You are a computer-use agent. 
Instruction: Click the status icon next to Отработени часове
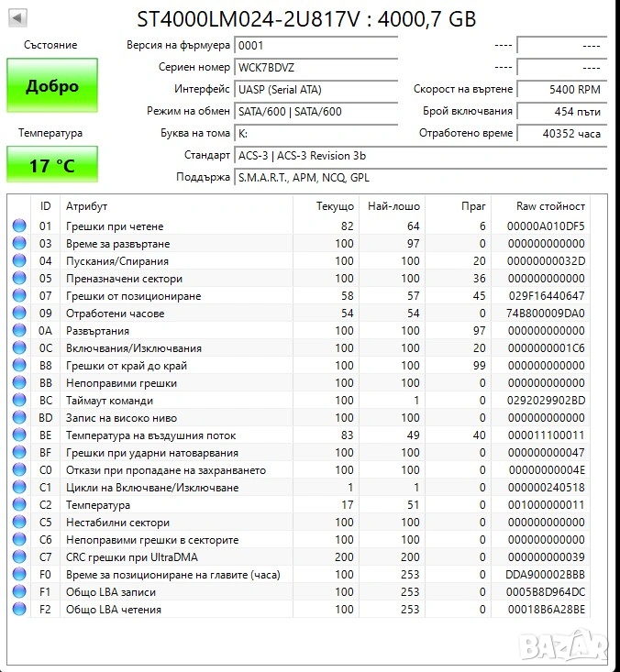(19, 314)
